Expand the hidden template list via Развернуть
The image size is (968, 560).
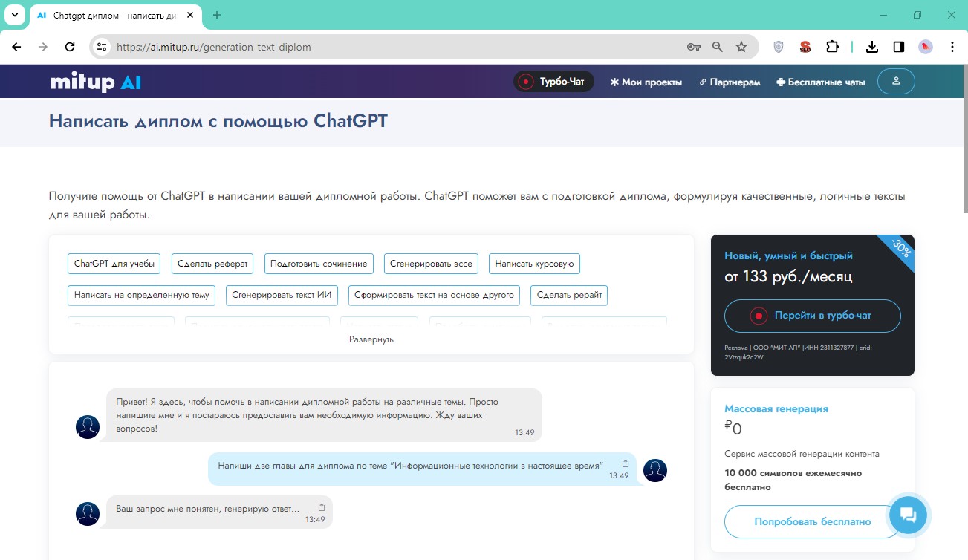click(371, 339)
